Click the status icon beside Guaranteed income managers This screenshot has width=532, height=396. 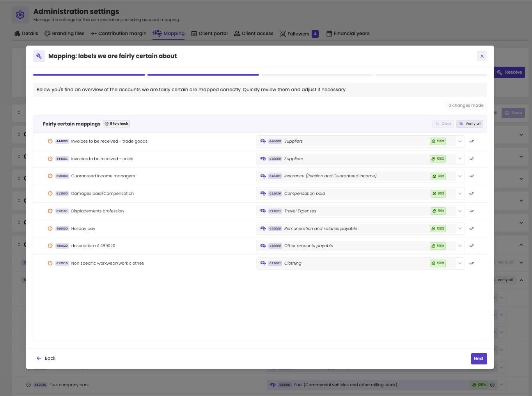click(x=50, y=176)
